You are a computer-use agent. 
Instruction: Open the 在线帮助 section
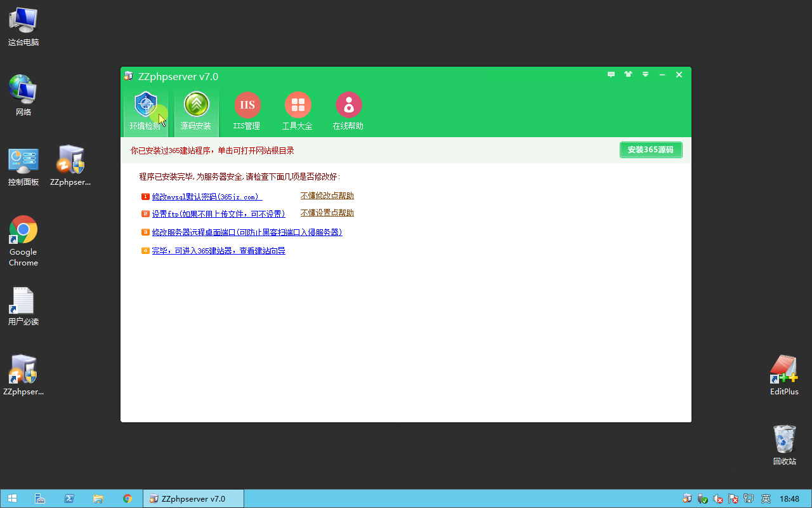(x=348, y=112)
